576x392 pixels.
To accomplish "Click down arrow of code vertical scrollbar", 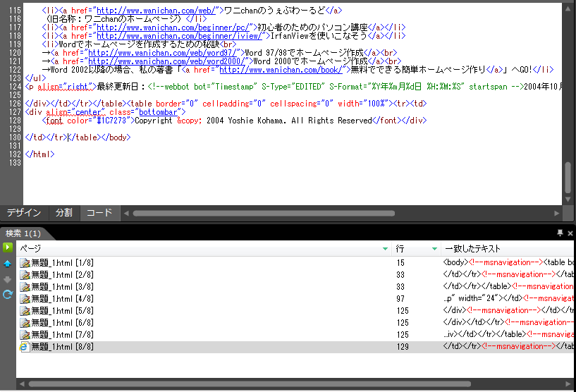I will [568, 200].
